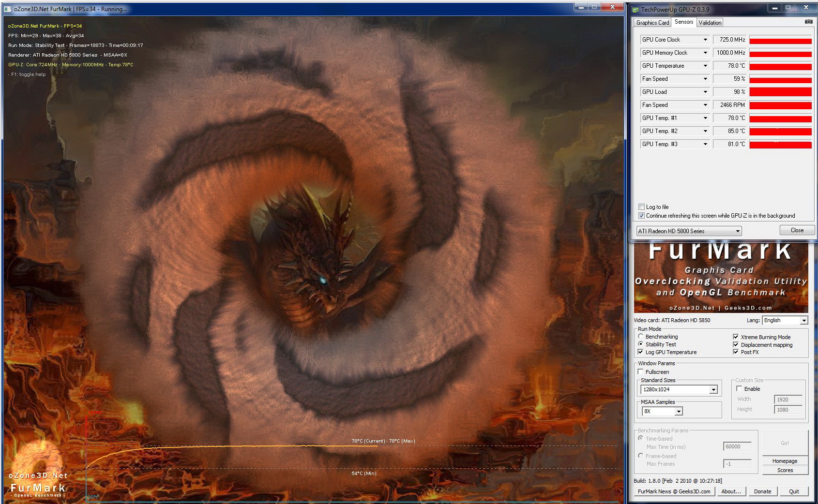This screenshot has width=818, height=504.
Task: Toggle Xtreme Burning Mode checkbox
Action: [x=736, y=337]
